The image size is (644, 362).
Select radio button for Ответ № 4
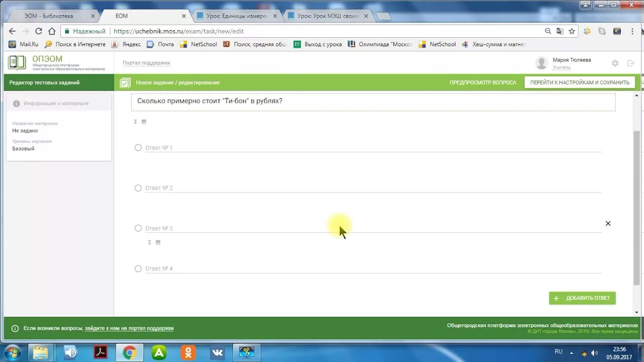138,268
